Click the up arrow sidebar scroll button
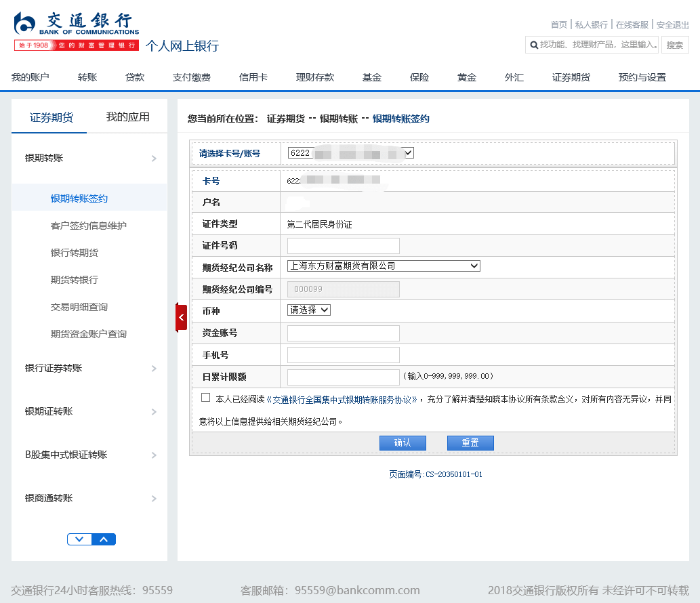Image resolution: width=700 pixels, height=603 pixels. 104,539
